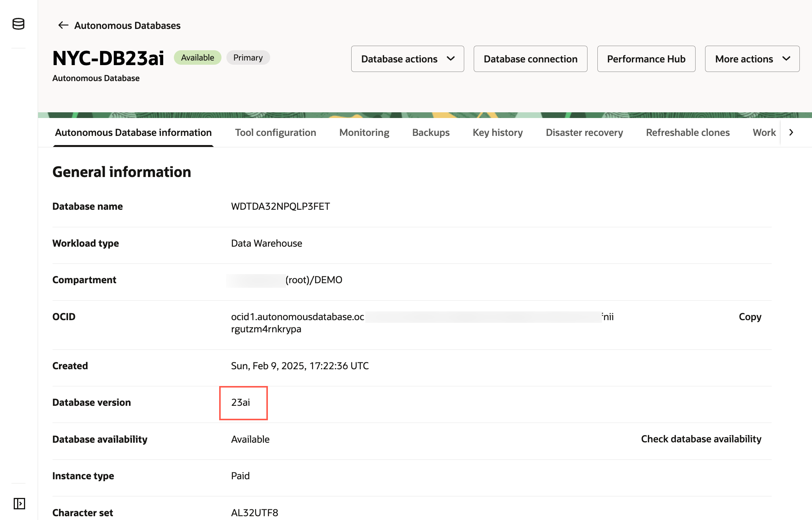This screenshot has height=520, width=812.
Task: Click the Paid instance type value
Action: [240, 476]
